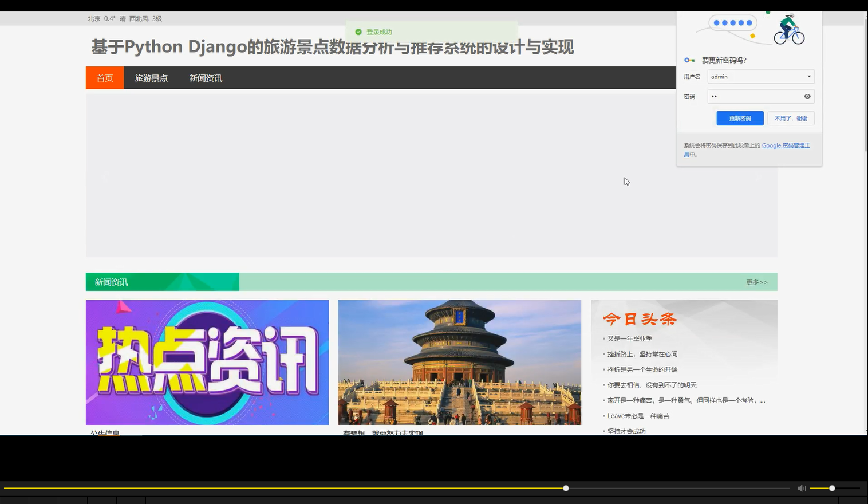Select the 首页 navigation item
This screenshot has width=868, height=504.
click(x=104, y=78)
